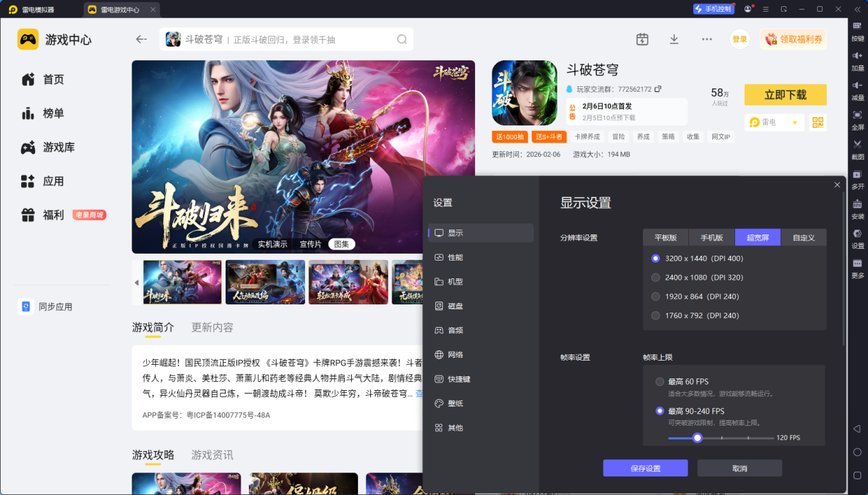Copy the player group number 772562172
Viewport: 868px width, 495px height.
click(x=658, y=89)
